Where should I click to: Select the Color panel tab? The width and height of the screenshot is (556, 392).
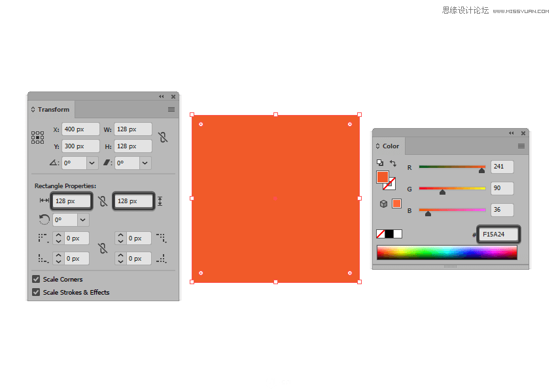point(391,146)
